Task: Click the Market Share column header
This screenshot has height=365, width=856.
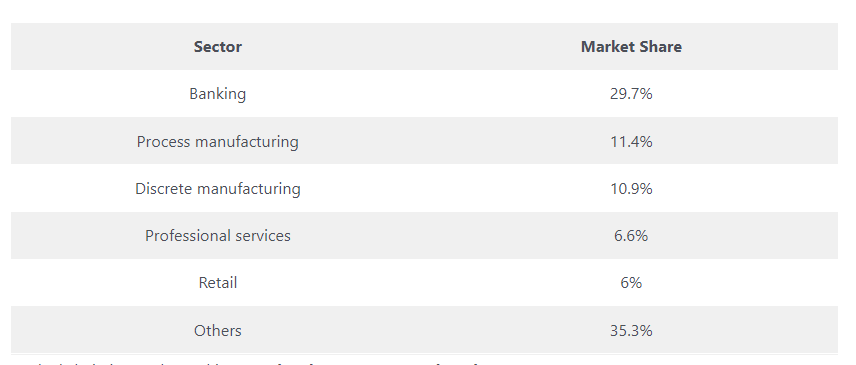Action: pos(631,47)
